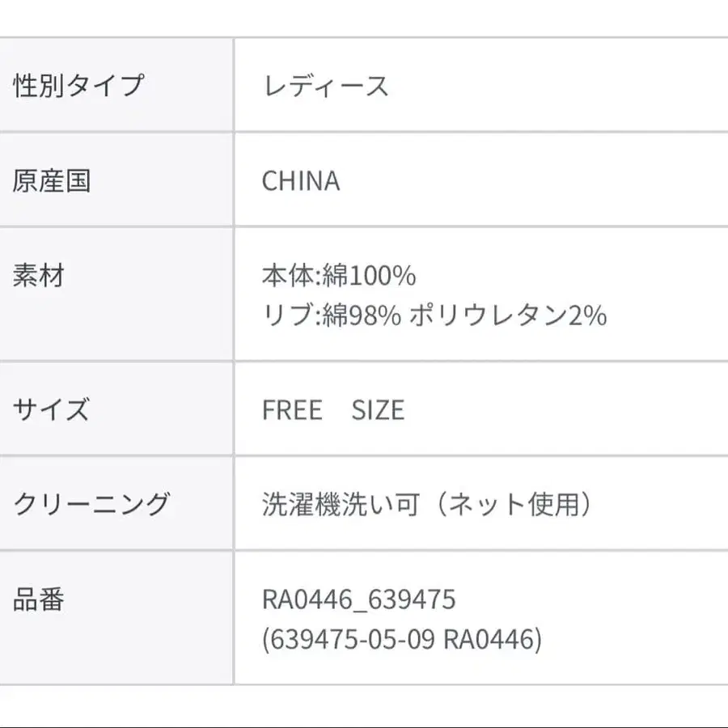Select the 洗濯機洗い可（ネット使用） text
The width and height of the screenshot is (728, 728).
click(x=427, y=504)
